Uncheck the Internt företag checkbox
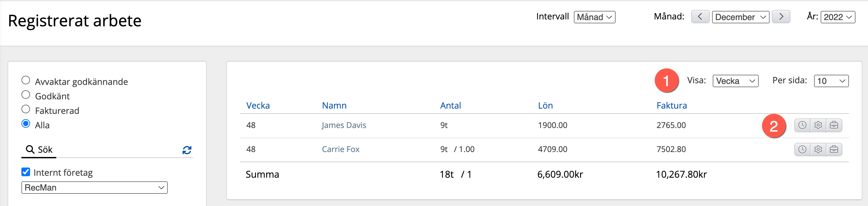The image size is (868, 206). point(26,172)
